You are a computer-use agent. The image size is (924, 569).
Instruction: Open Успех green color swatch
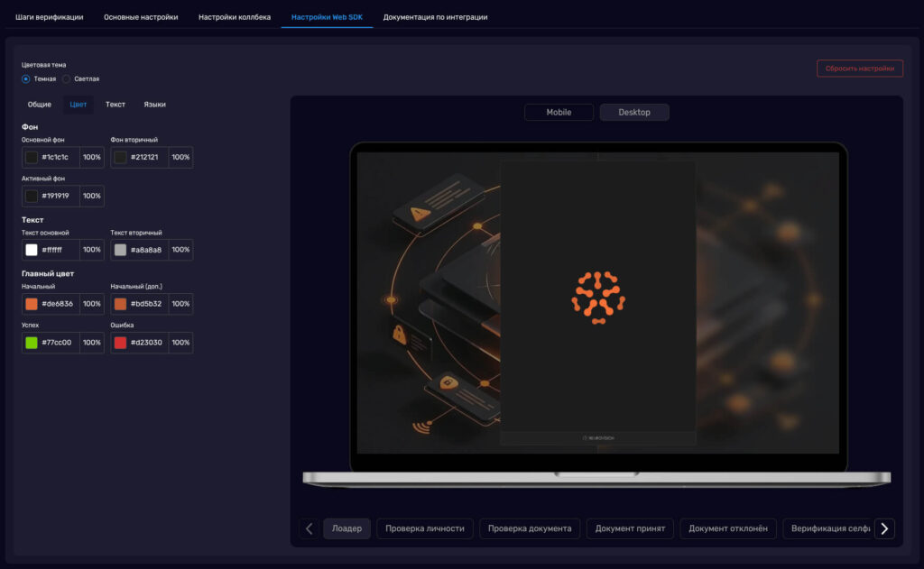click(32, 343)
